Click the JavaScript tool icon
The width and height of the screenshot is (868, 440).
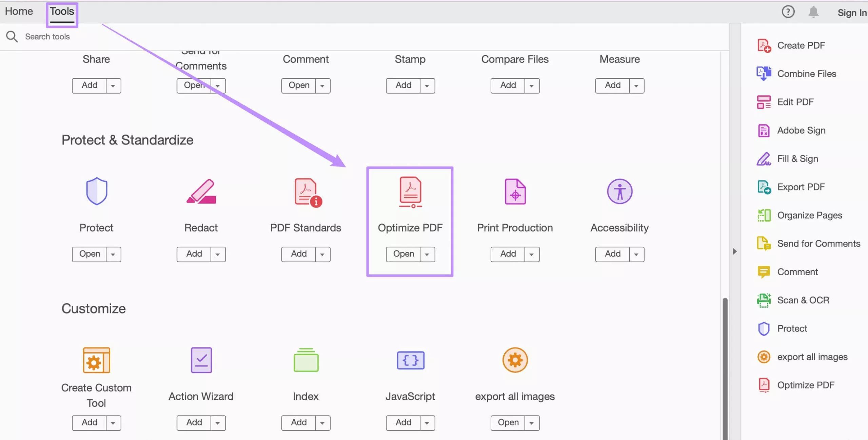click(x=410, y=360)
